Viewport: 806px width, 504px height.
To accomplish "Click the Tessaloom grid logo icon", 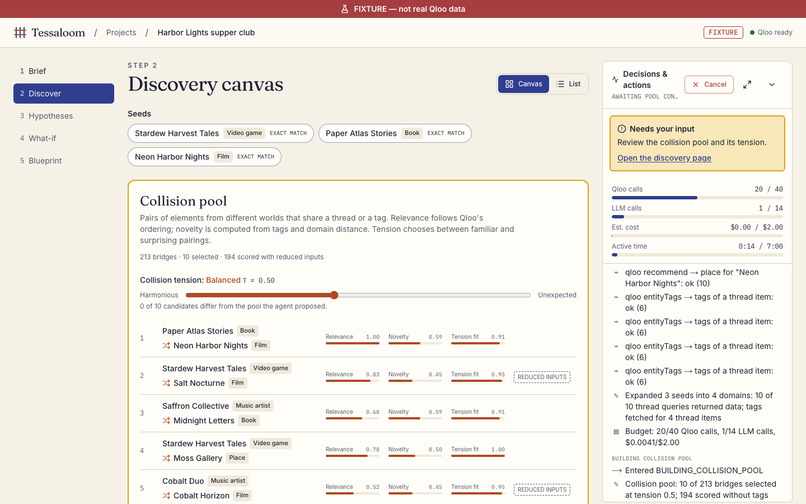I will (x=20, y=32).
